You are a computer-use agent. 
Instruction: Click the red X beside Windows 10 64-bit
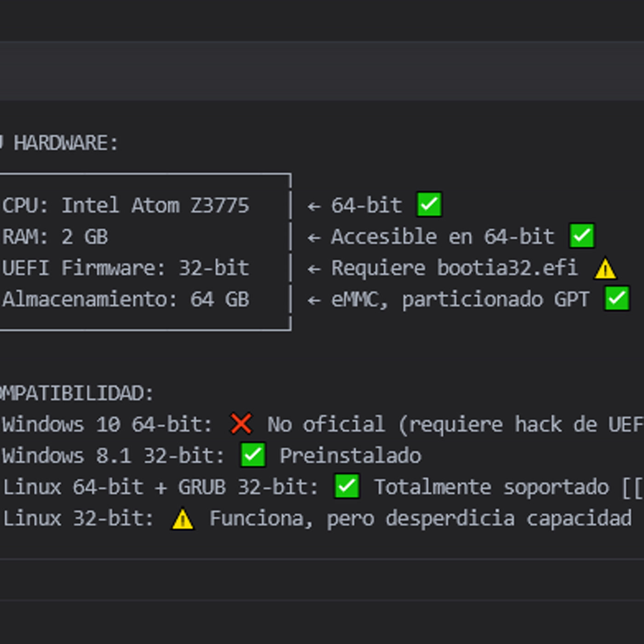coord(241,424)
